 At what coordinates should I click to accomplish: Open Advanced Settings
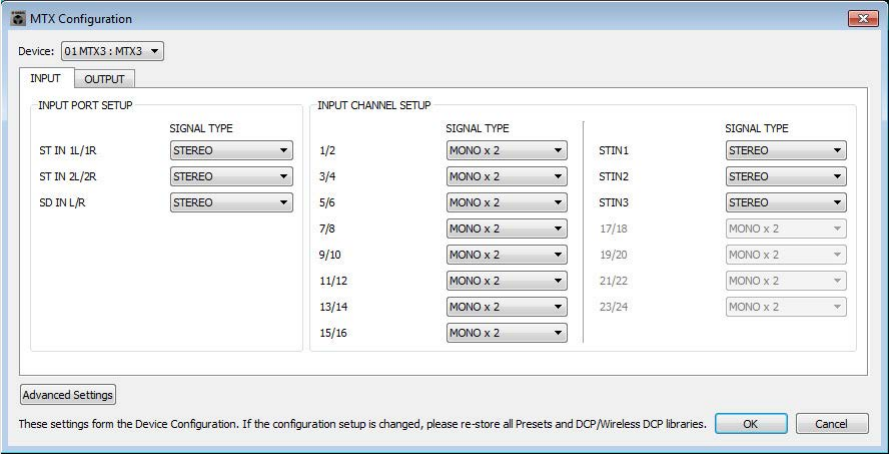pos(68,395)
